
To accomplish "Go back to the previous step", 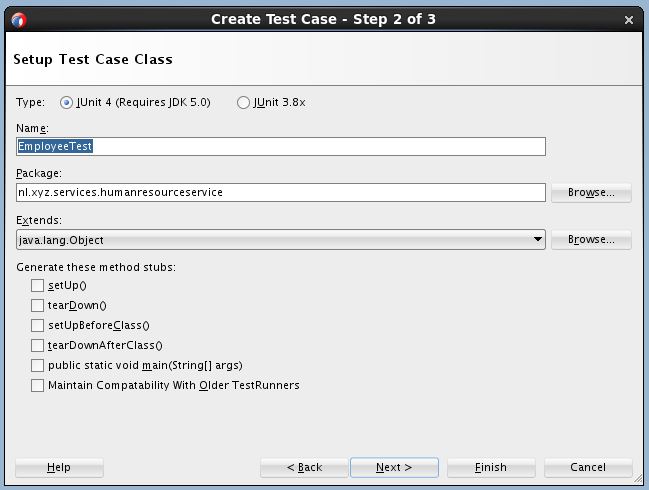I will tap(304, 467).
